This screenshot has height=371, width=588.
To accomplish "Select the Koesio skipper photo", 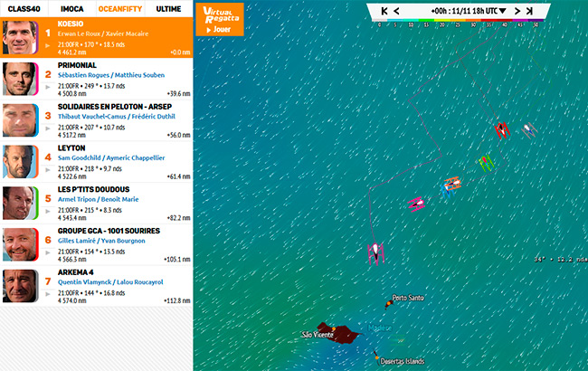I will pyautogui.click(x=20, y=38).
